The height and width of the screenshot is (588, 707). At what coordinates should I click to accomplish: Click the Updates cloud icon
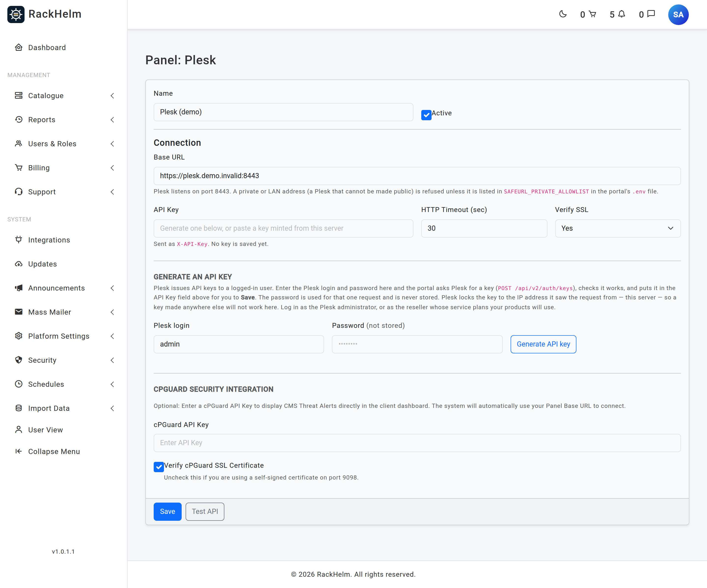pos(19,264)
